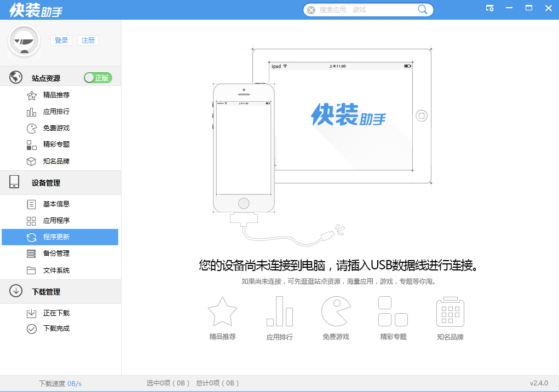Click the squares icon beside sidebar 精彩专题
559x392 pixels.
coord(31,145)
